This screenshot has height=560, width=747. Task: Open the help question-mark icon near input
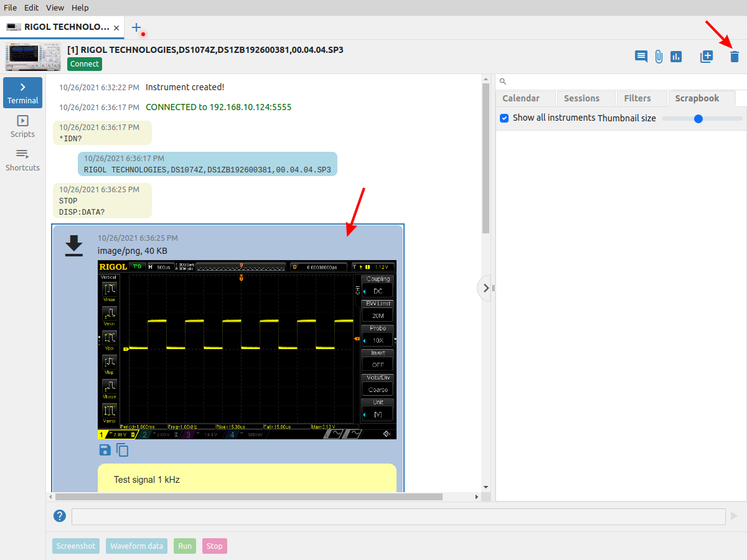point(59,516)
